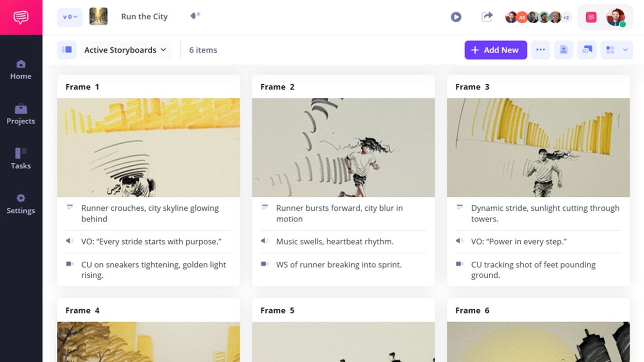644x362 pixels.
Task: Edit "WS of runner breaking into sprint" note
Action: tap(339, 265)
